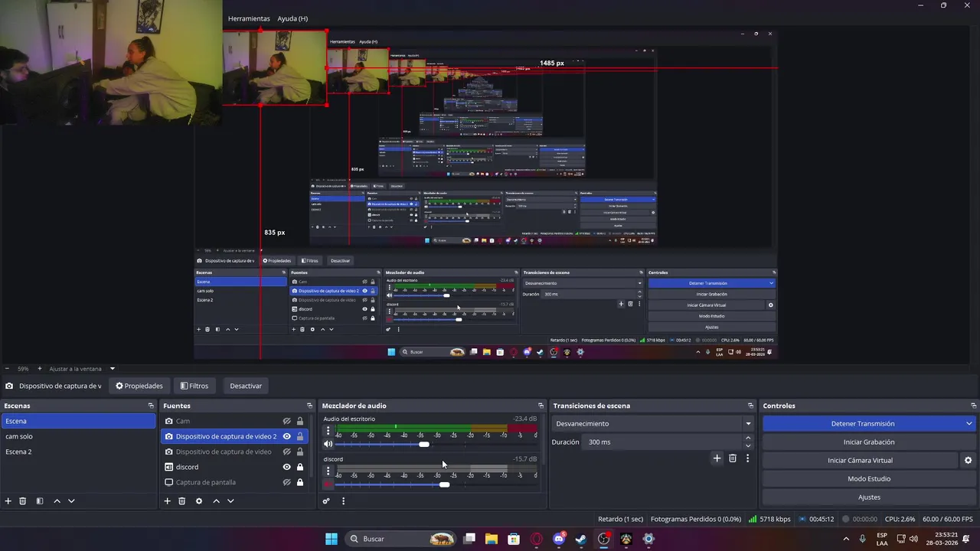The height and width of the screenshot is (551, 980).
Task: Select scene cam solo
Action: (78, 436)
